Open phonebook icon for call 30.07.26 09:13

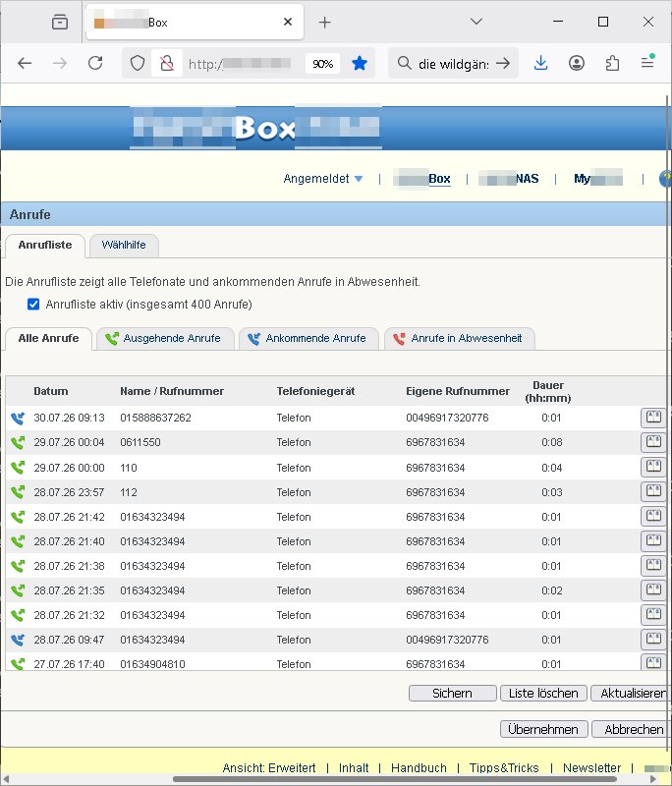pos(653,417)
